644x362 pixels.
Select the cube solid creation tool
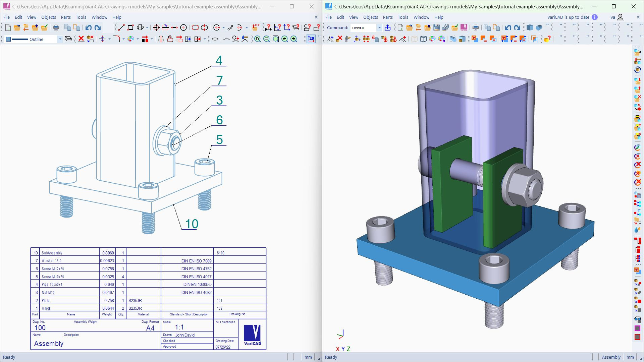[x=530, y=28]
